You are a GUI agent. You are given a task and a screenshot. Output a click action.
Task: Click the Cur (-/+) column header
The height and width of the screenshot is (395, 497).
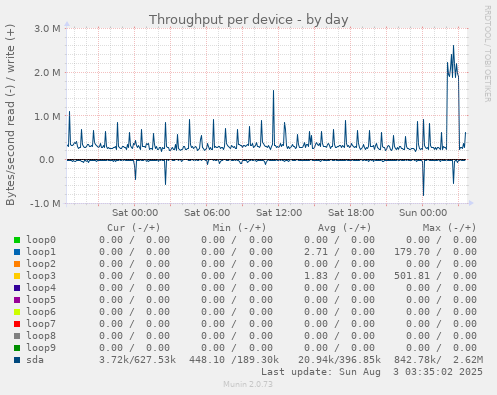click(134, 228)
